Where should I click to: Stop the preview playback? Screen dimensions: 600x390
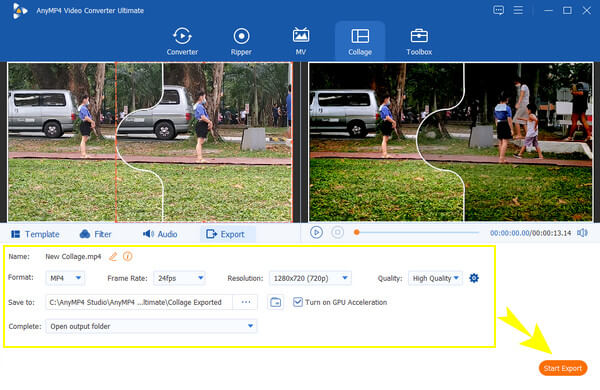tap(338, 232)
